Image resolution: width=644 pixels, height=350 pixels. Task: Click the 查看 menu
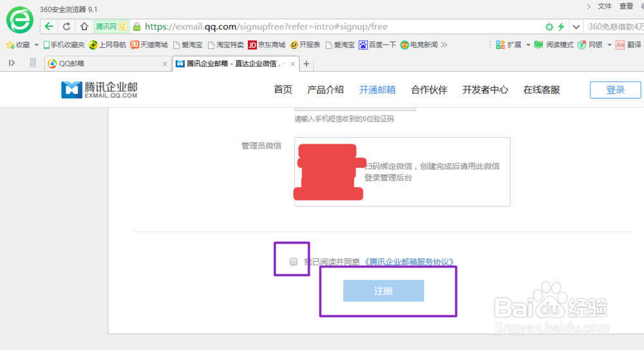coord(627,6)
